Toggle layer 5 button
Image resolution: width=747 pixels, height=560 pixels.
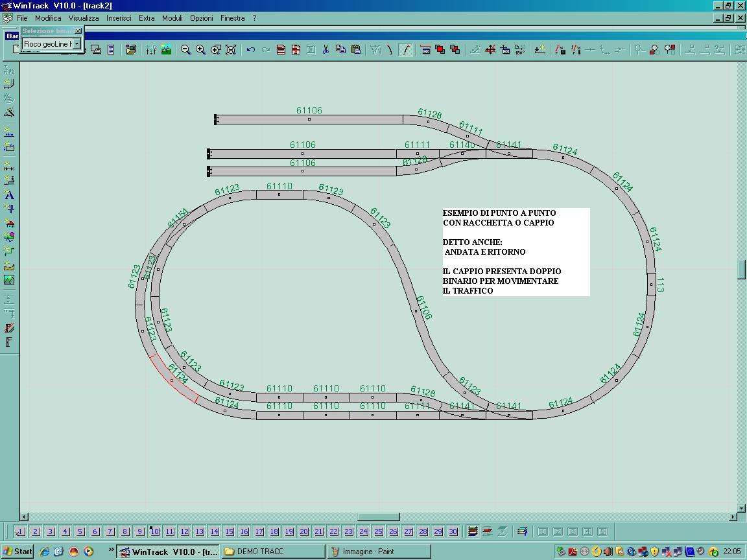80,531
